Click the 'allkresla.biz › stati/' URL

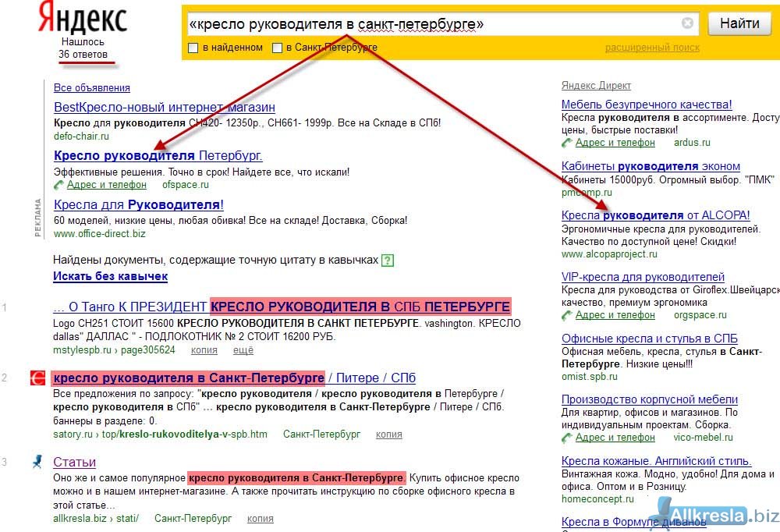click(x=96, y=519)
